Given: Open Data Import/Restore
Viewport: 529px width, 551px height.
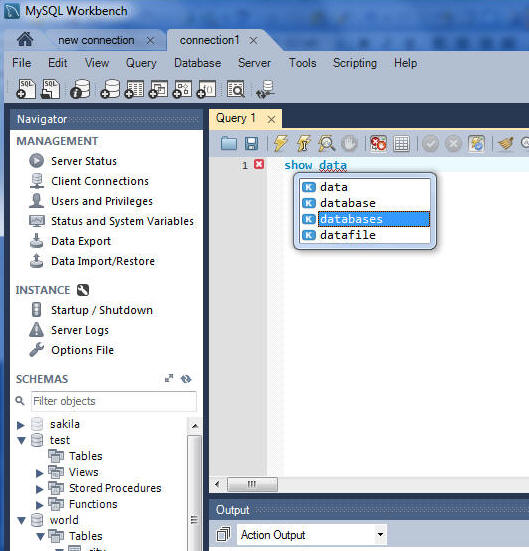Looking at the screenshot, I should (x=103, y=261).
